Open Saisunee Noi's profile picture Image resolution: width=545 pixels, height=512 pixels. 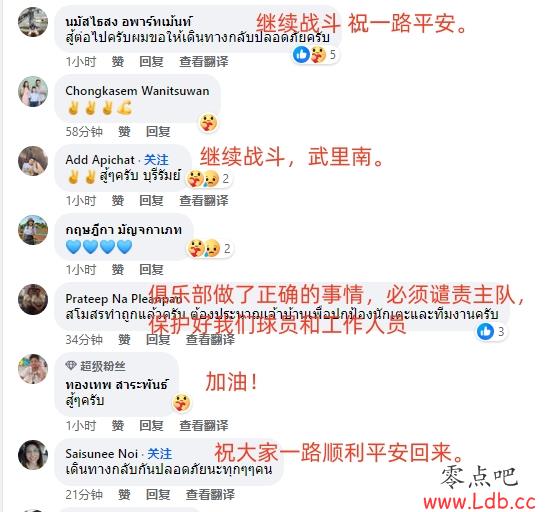coord(33,455)
